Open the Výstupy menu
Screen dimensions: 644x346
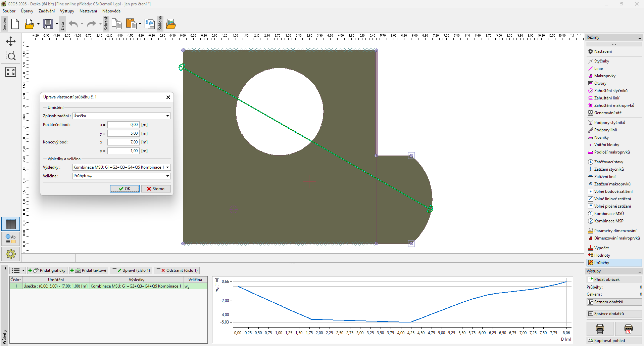pyautogui.click(x=67, y=11)
